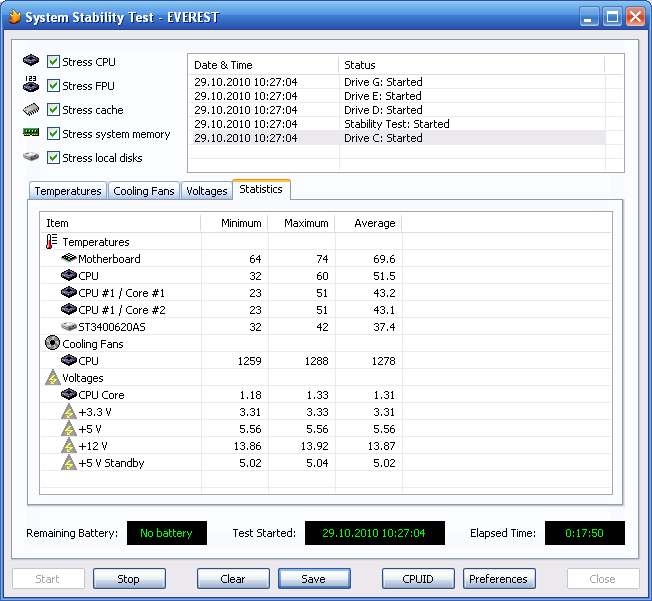Click the Cooling Fans group fan icon
The image size is (652, 601).
52,344
